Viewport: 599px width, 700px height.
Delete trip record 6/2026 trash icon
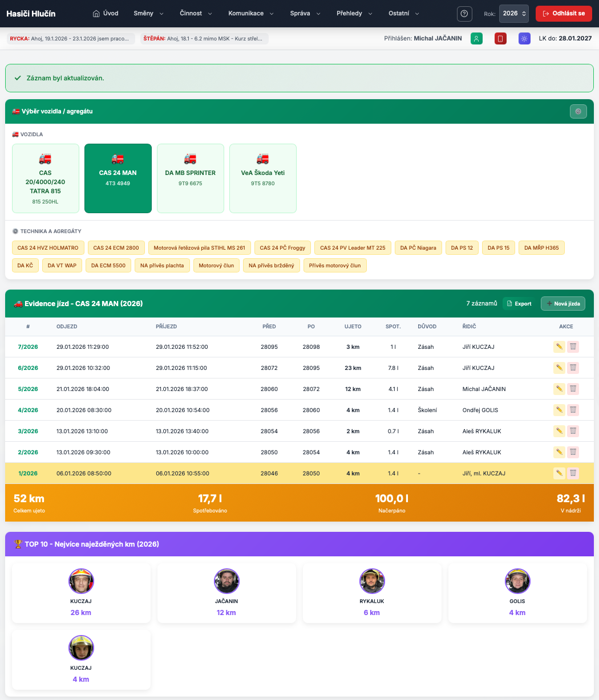pos(573,368)
